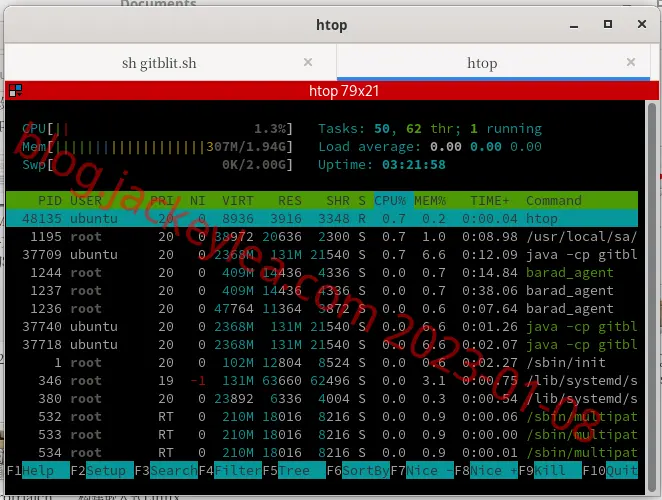The width and height of the screenshot is (662, 500).
Task: Sort by the CPU% column header
Action: [x=390, y=200]
